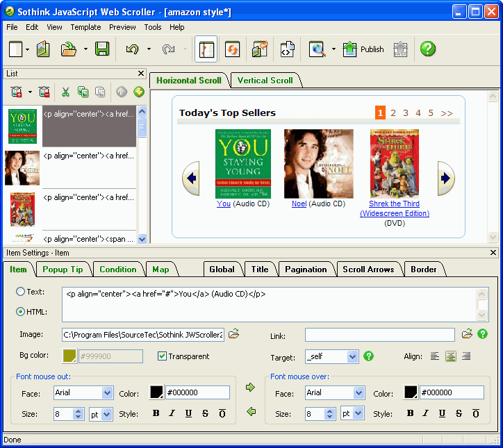Viewport: 503px width, 448px height.
Task: Click into the Link input field
Action: 380,335
